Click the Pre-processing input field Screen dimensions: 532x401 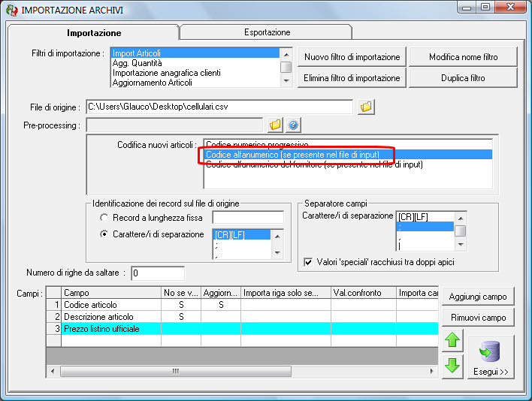click(x=174, y=125)
